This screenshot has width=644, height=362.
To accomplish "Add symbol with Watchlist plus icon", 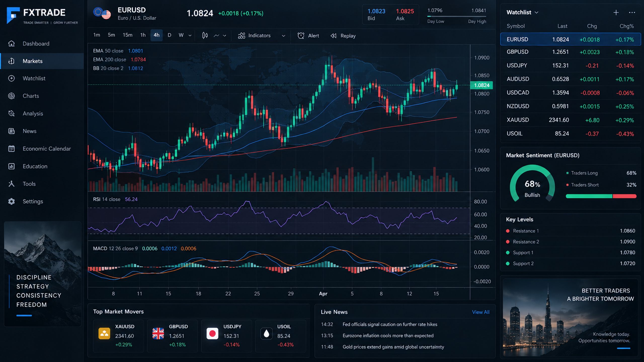I will point(616,12).
